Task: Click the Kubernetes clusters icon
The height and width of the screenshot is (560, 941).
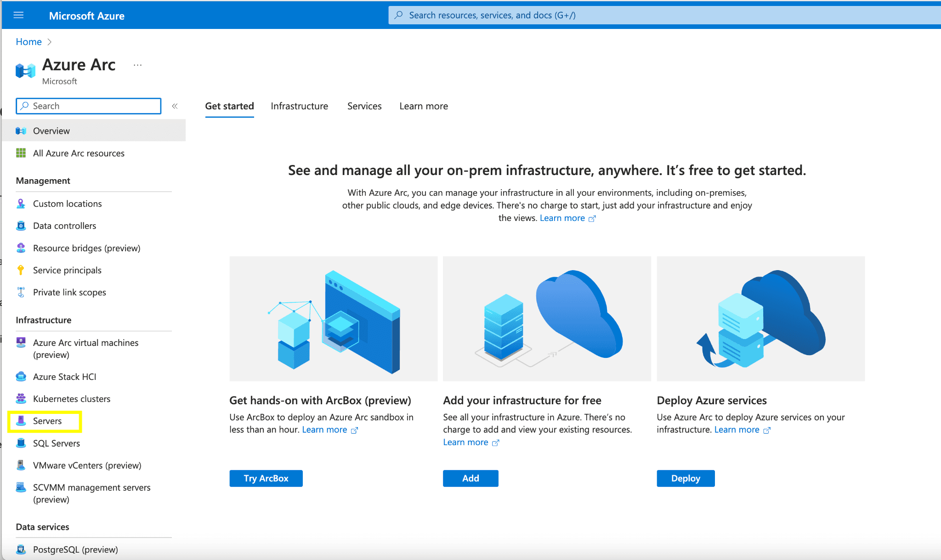Action: point(21,399)
